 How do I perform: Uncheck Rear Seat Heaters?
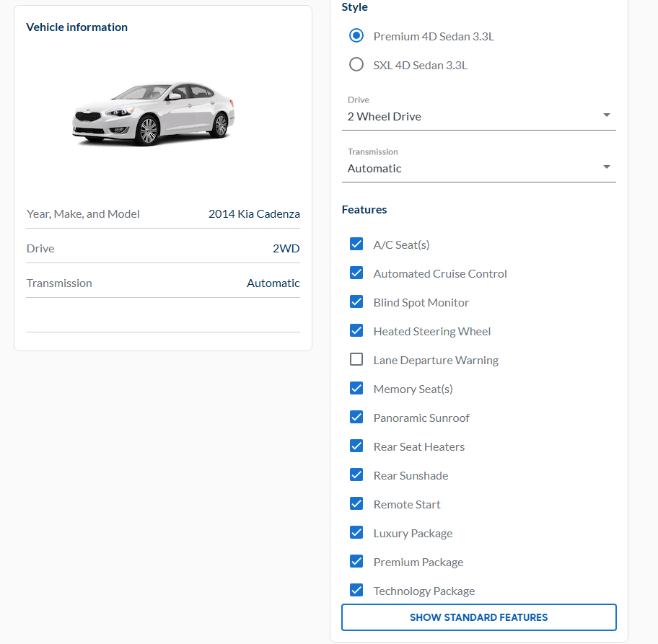tap(356, 446)
